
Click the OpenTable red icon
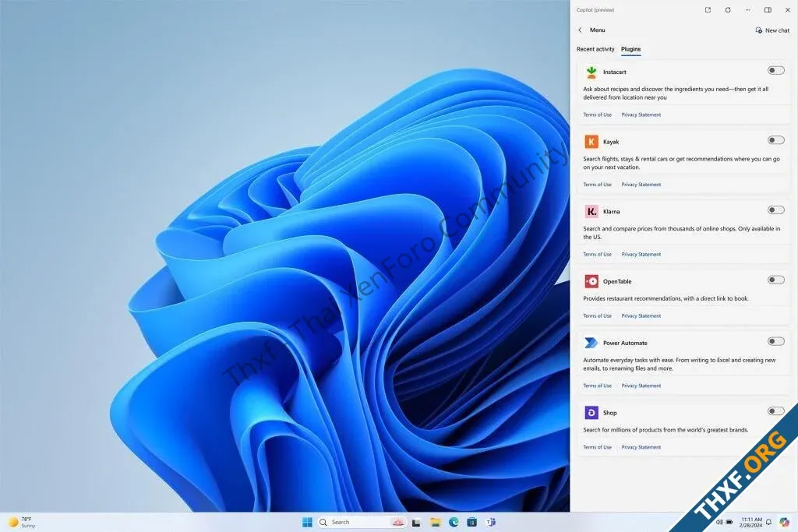pos(591,281)
